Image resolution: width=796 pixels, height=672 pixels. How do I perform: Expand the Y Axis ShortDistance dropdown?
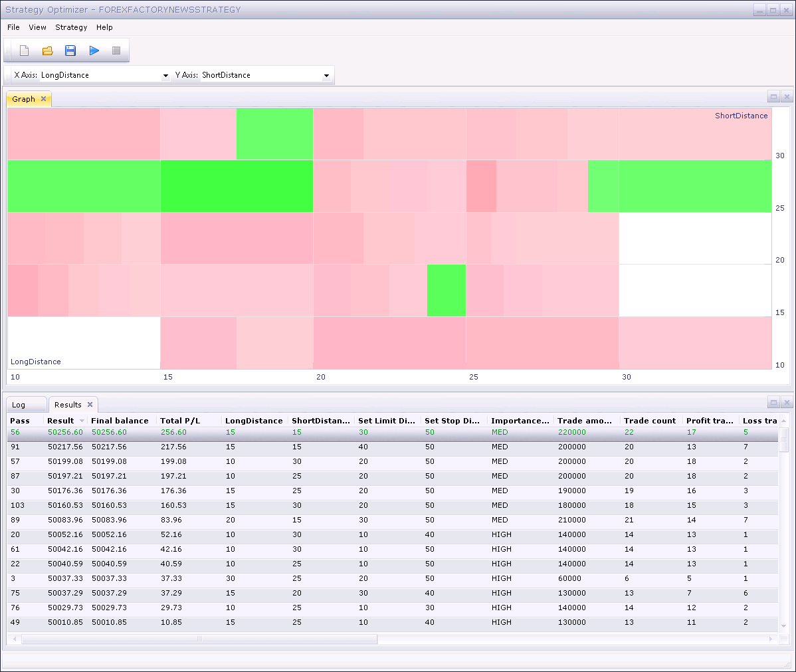[326, 75]
